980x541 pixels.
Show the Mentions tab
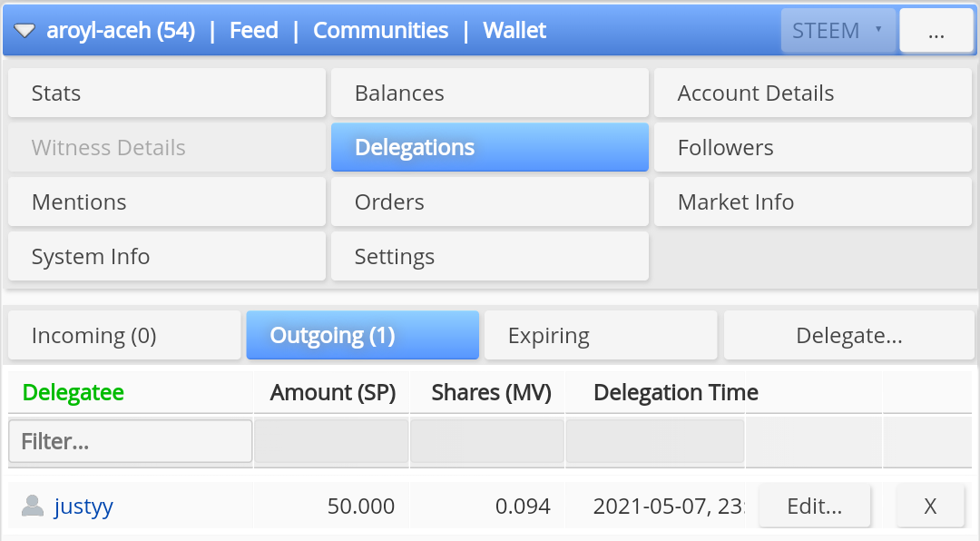pos(166,202)
